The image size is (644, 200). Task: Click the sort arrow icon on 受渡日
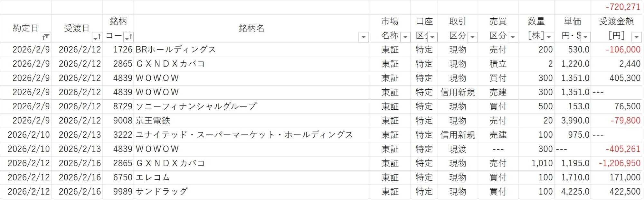(x=97, y=37)
